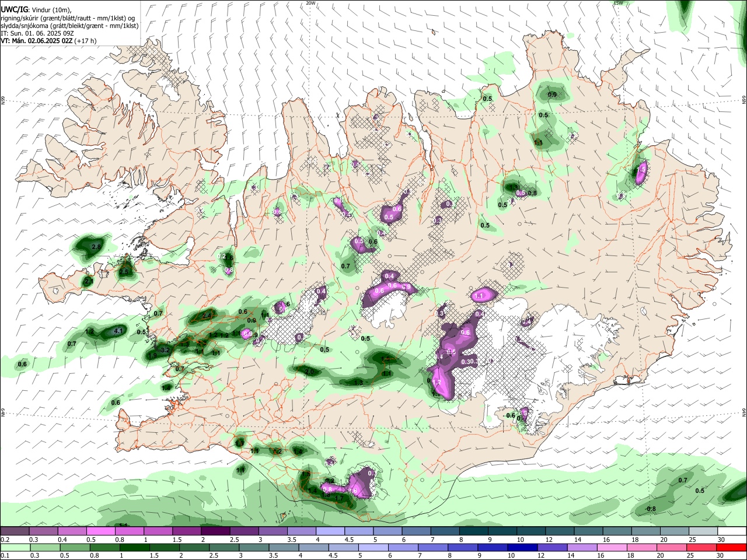Click the snow legend swatch between 0.2 and 0.3
Screen dimensions: 747x560
[15, 531]
